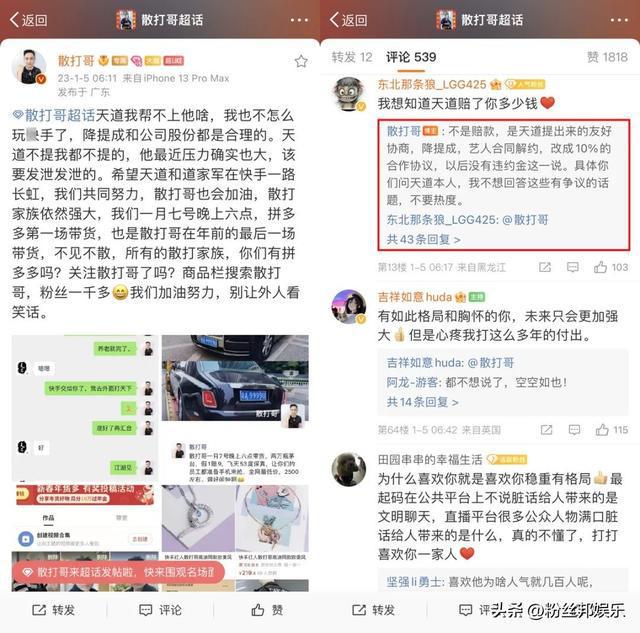This screenshot has height=633, width=640.
Task: Tap the star favorite icon on the post
Action: tap(301, 61)
